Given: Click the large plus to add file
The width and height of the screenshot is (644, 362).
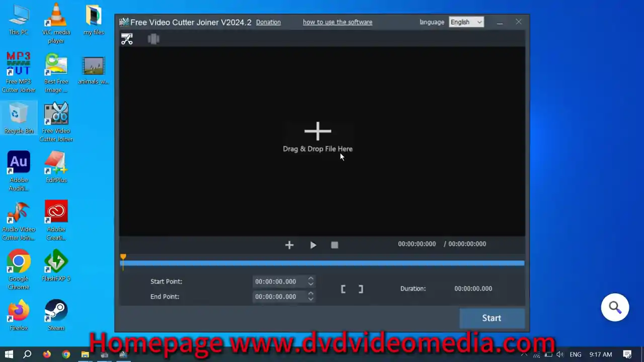Looking at the screenshot, I should (317, 131).
